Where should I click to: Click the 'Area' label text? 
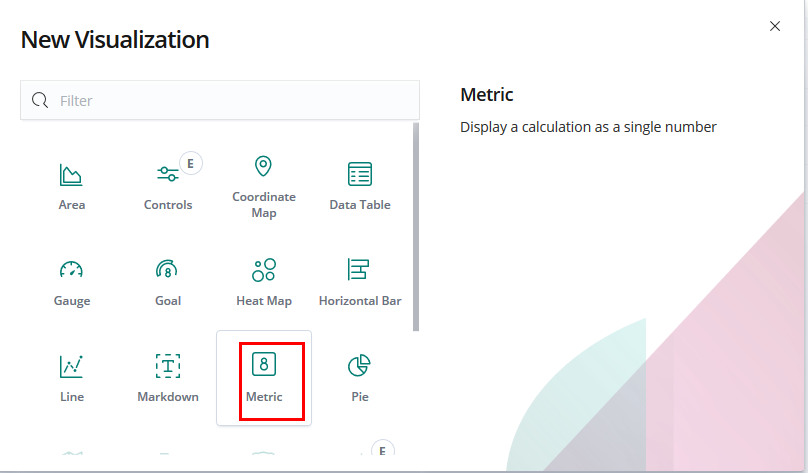point(72,205)
